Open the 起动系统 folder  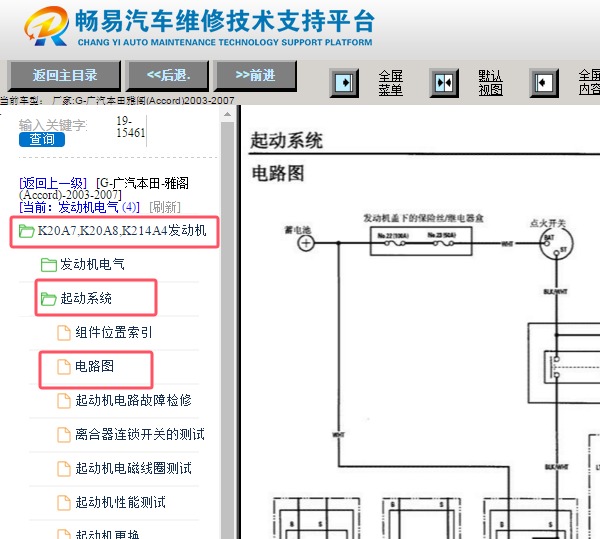[86, 298]
